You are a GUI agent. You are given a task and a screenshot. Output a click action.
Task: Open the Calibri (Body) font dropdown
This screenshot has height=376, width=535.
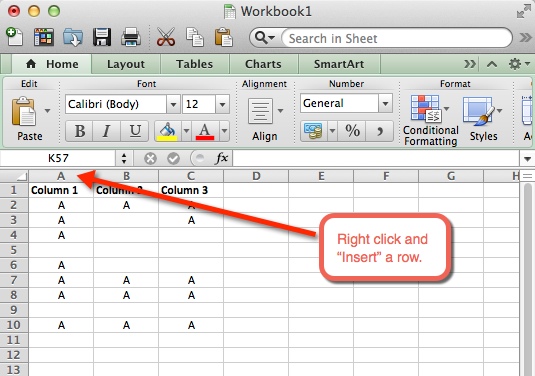(173, 104)
